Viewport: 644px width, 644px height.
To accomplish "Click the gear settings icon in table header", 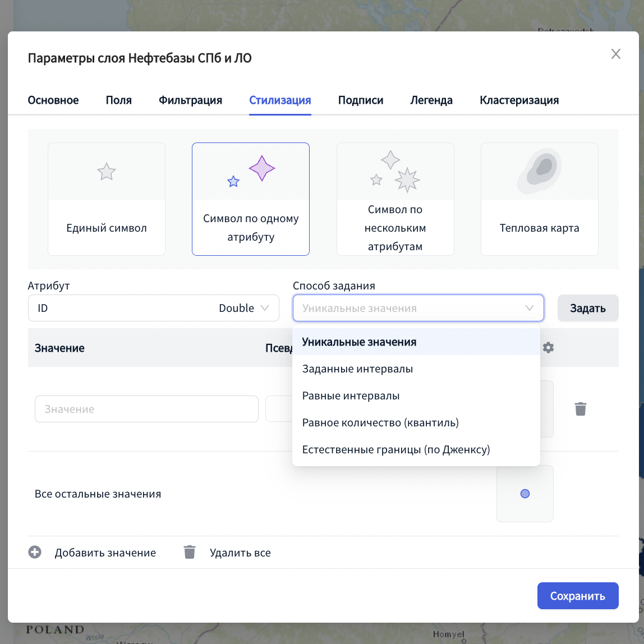I will [548, 348].
